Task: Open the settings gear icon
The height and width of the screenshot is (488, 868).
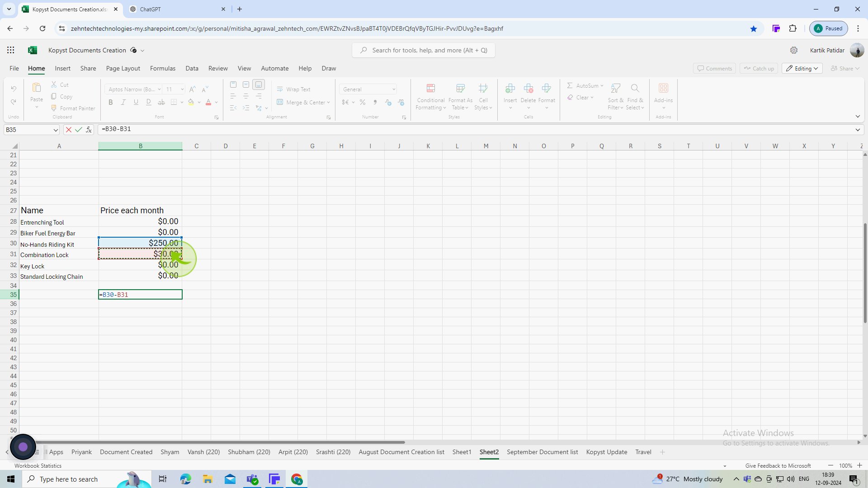Action: tap(794, 50)
